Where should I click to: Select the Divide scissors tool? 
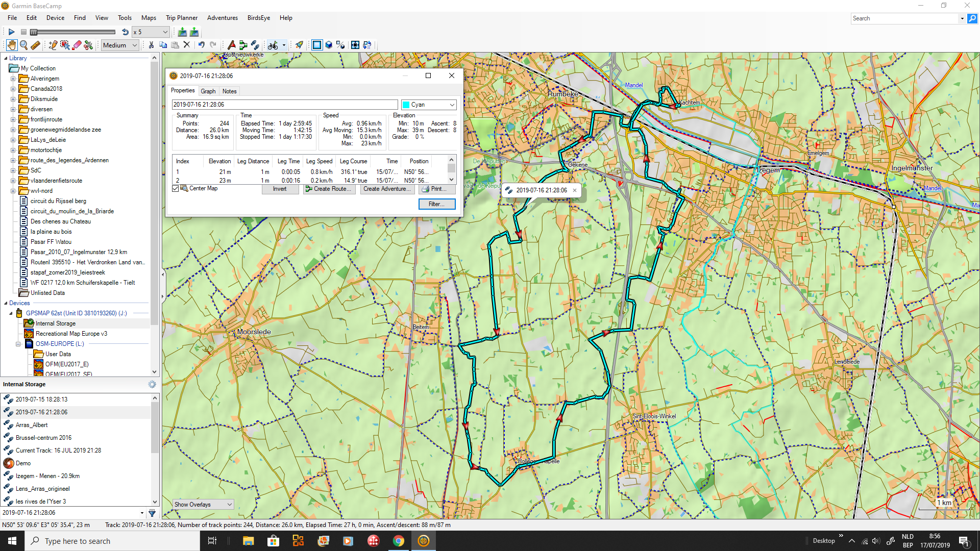click(89, 45)
